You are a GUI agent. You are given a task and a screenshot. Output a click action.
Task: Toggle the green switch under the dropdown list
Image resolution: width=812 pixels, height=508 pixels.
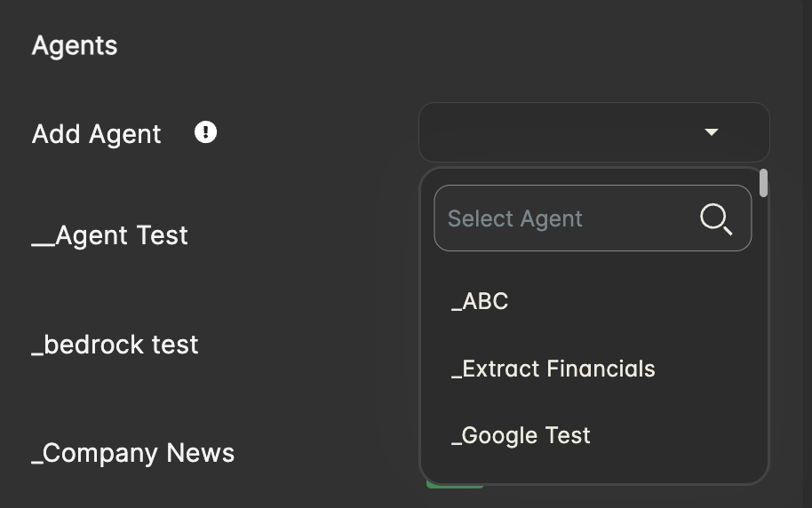pos(455,485)
